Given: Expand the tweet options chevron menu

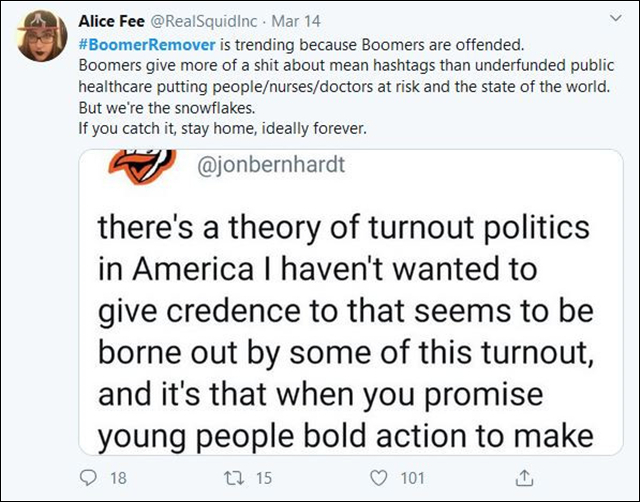Looking at the screenshot, I should [611, 22].
